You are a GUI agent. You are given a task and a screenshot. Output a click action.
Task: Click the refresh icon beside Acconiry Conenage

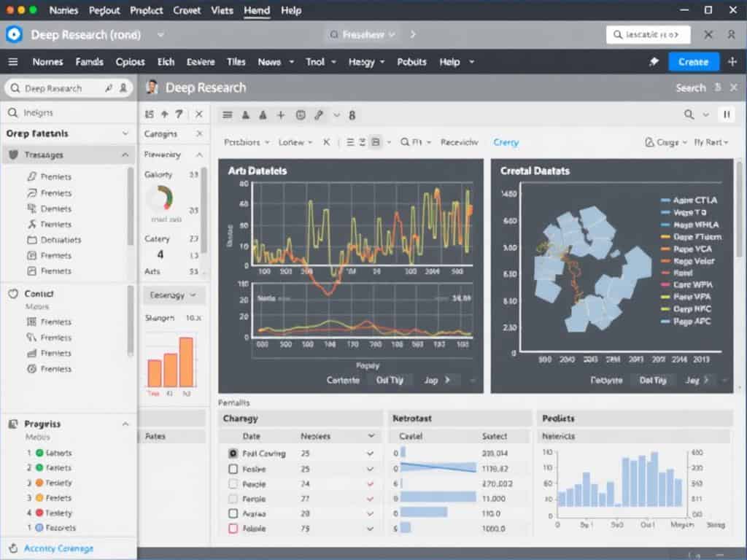coord(13,548)
